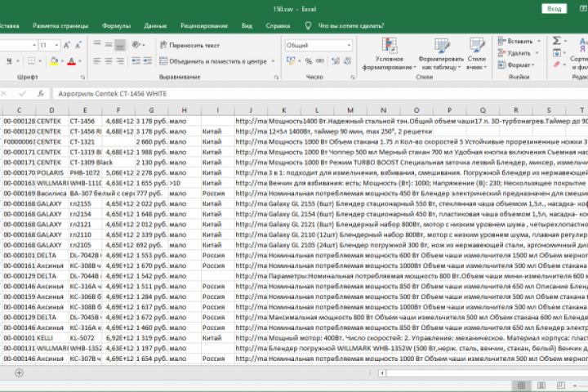This screenshot has width=588, height=392.
Task: Center text horizontally
Action: click(x=109, y=60)
